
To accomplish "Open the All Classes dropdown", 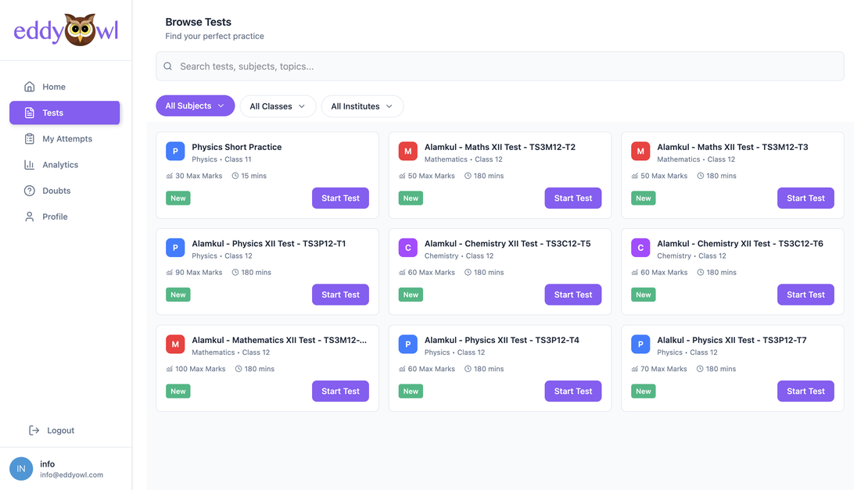I will (278, 106).
